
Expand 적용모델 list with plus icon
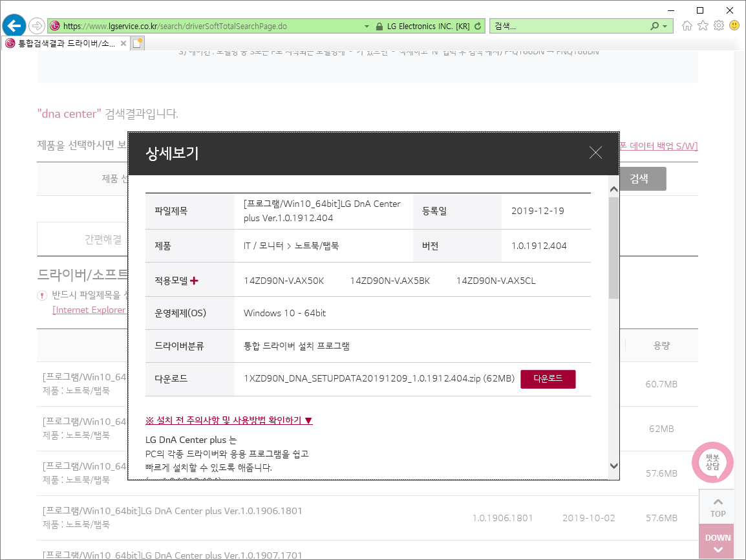(194, 281)
